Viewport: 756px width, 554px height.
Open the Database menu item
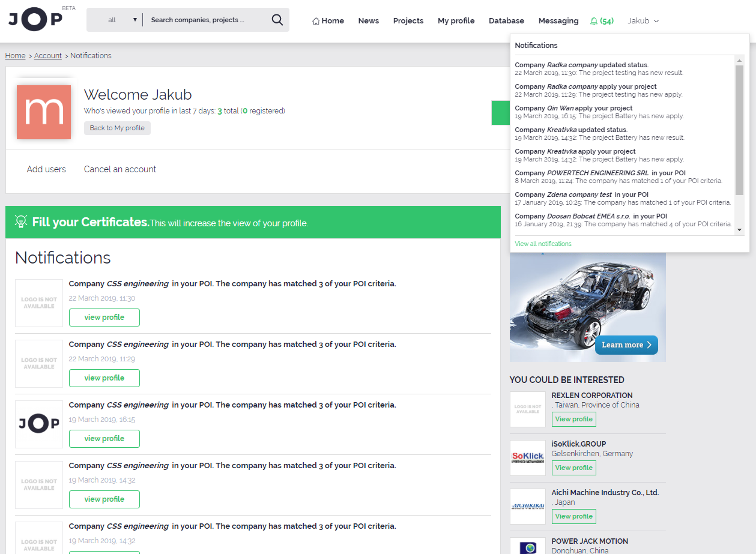tap(507, 21)
